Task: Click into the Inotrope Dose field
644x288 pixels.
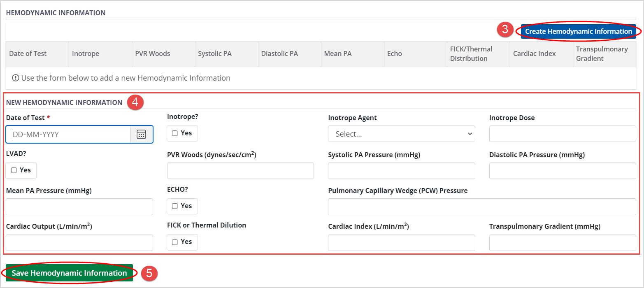Action: tap(562, 134)
